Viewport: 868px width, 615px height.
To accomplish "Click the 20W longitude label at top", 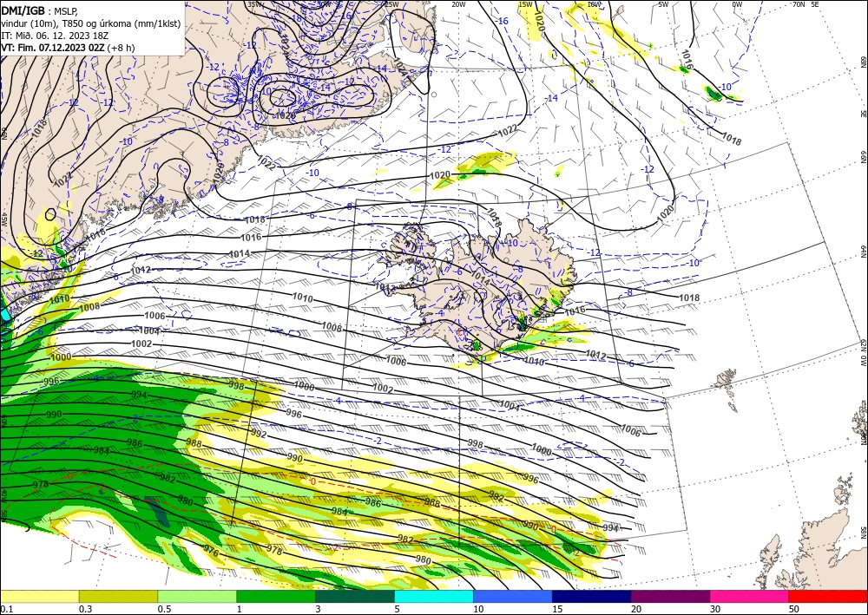I will (x=458, y=4).
